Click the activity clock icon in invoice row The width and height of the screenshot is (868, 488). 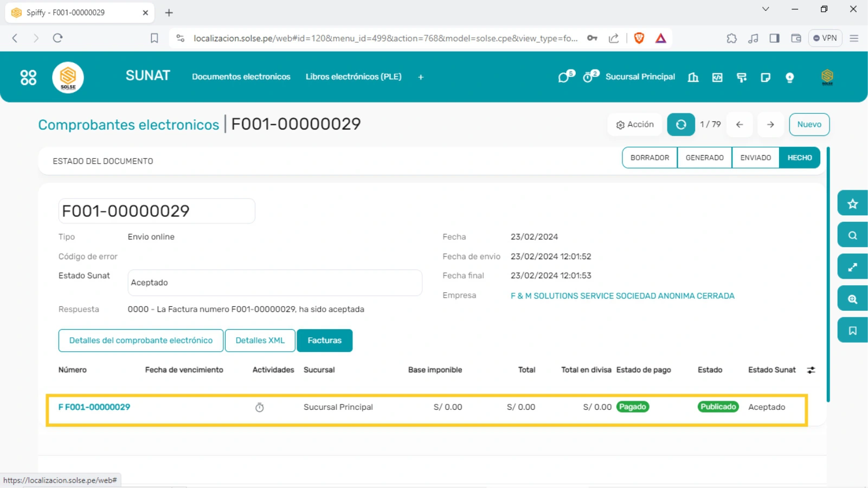coord(260,408)
